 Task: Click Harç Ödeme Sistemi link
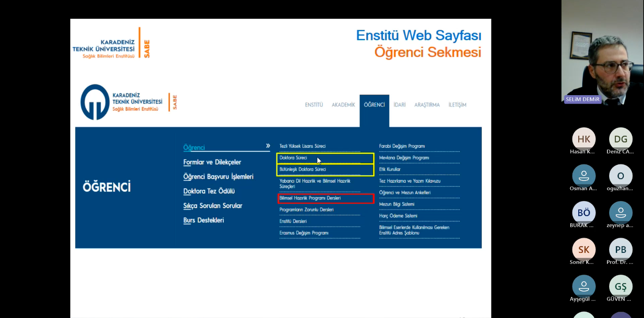[398, 216]
